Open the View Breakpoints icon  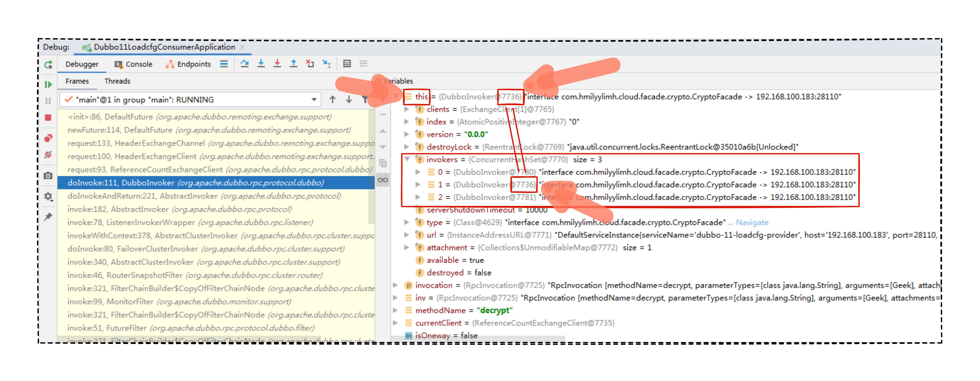48,138
